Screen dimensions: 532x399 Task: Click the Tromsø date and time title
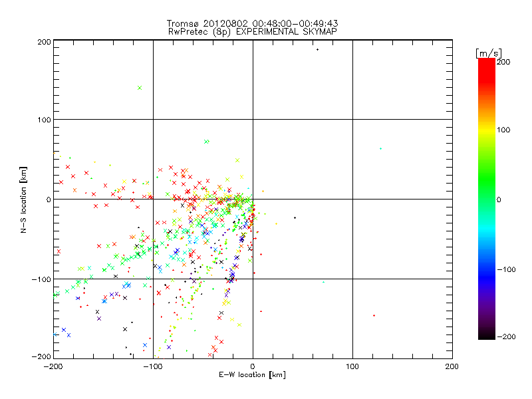[252, 23]
